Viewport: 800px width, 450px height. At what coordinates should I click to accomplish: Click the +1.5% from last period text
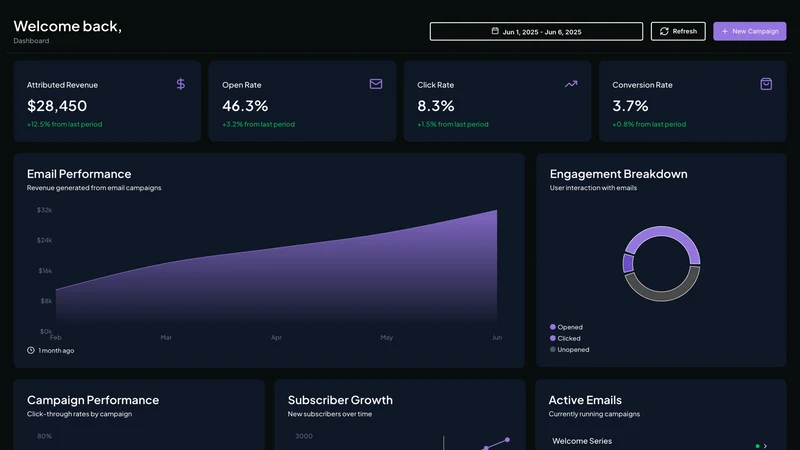pos(453,124)
